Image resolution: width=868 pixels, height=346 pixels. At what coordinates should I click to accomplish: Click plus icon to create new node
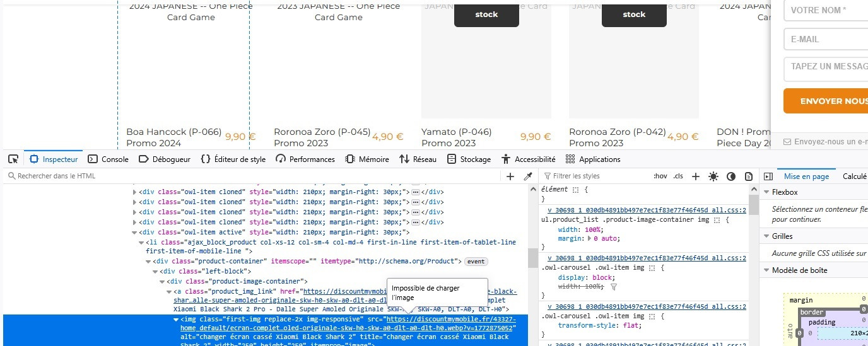click(510, 176)
